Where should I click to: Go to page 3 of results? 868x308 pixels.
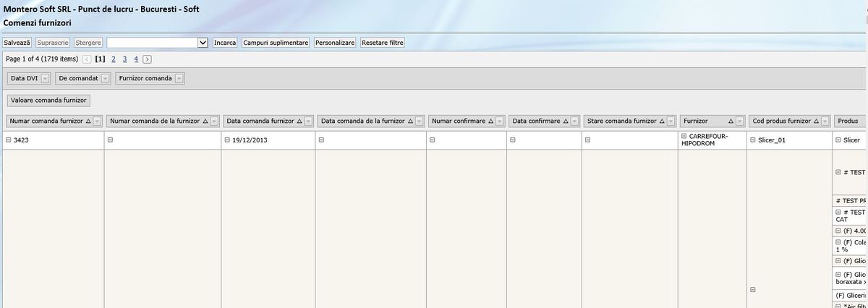[x=124, y=59]
